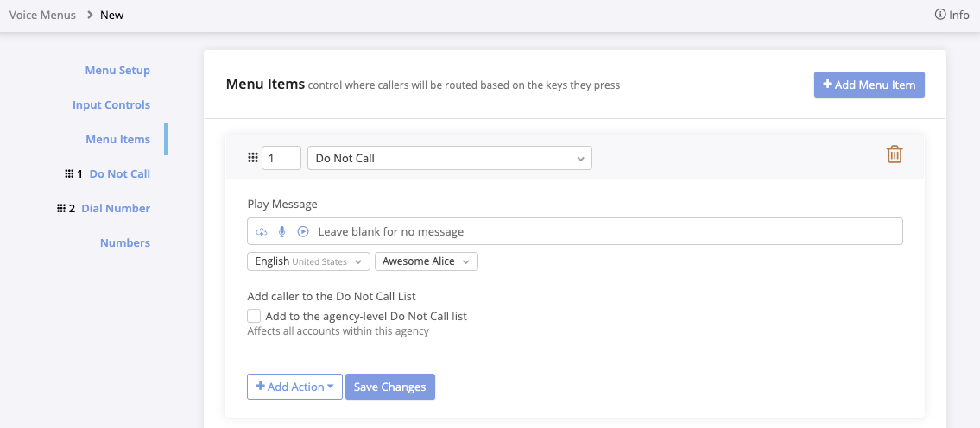This screenshot has width=980, height=428.
Task: Click Voice Menus breadcrumb link
Action: point(42,15)
